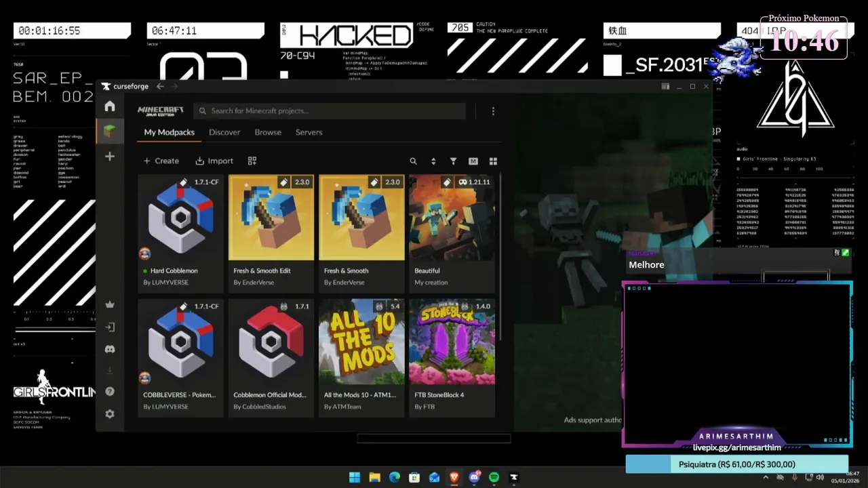868x488 pixels.
Task: Click the Import button
Action: pos(214,161)
